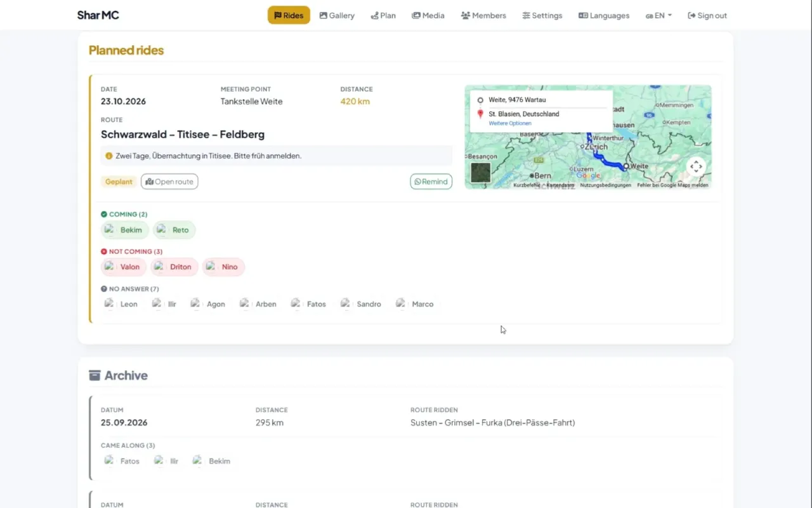Click Nino's avatar under Not Coming
The width and height of the screenshot is (812, 508).
(x=212, y=267)
